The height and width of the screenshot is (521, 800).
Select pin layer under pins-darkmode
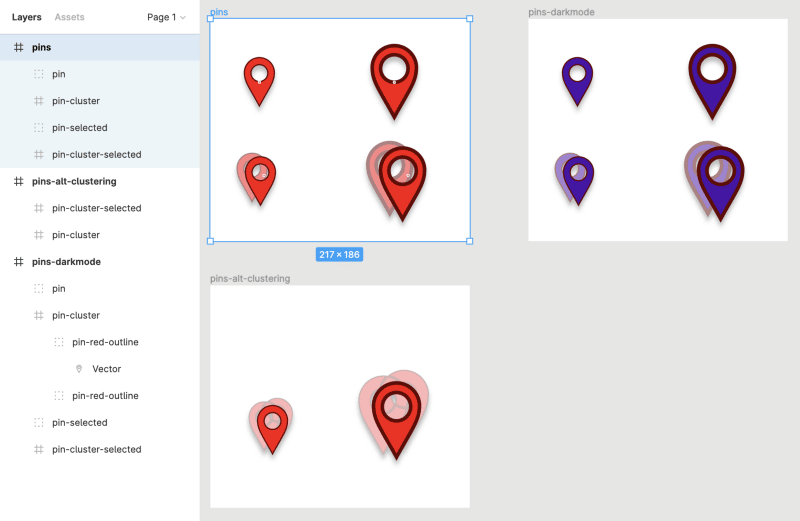coord(99,288)
